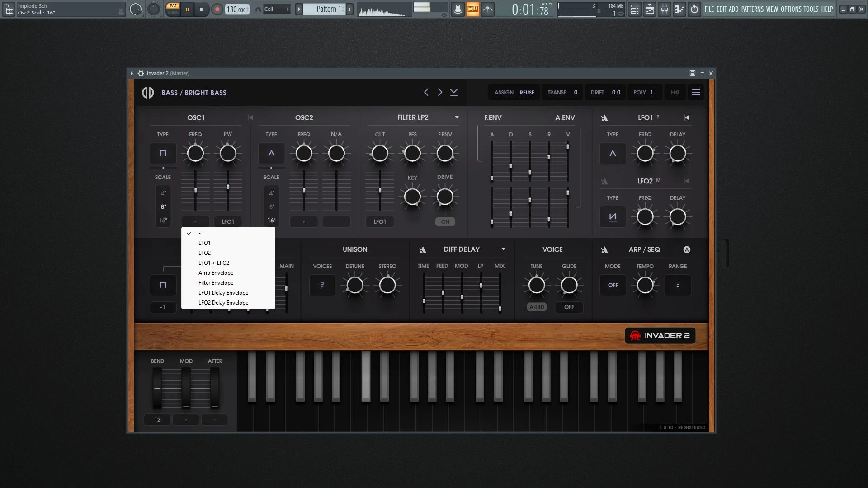
Task: Pick Filter Envelope modulation source
Action: coord(228,283)
